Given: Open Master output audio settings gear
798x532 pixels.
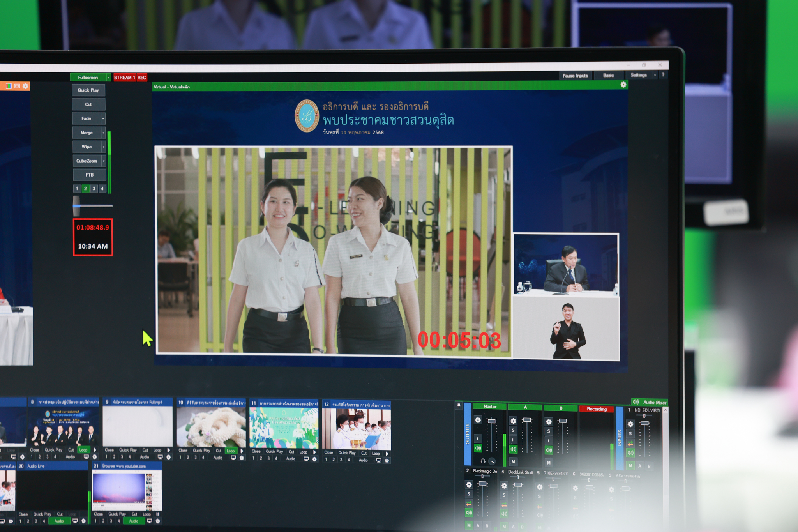Looking at the screenshot, I should 478,420.
